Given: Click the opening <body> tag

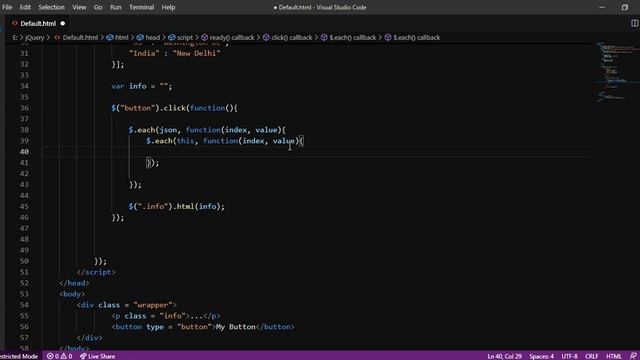Looking at the screenshot, I should tap(72, 294).
